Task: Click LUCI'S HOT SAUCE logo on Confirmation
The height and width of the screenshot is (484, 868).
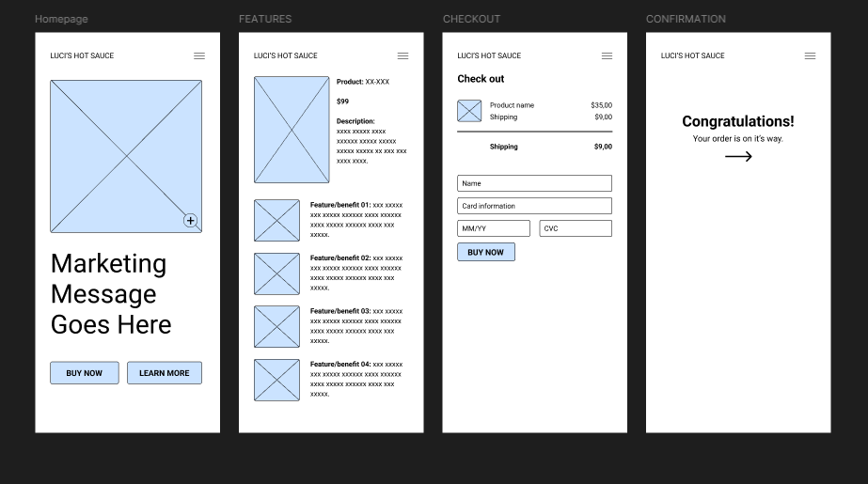Action: (x=692, y=55)
